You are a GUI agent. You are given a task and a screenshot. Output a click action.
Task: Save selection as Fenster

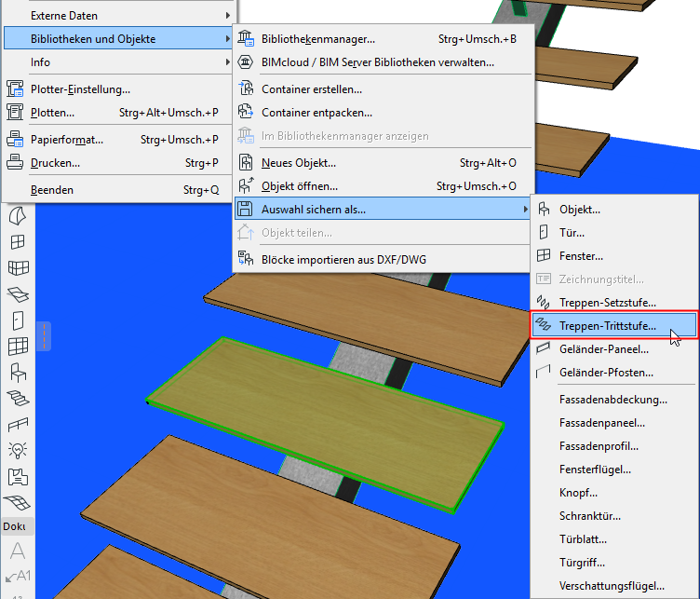point(614,256)
